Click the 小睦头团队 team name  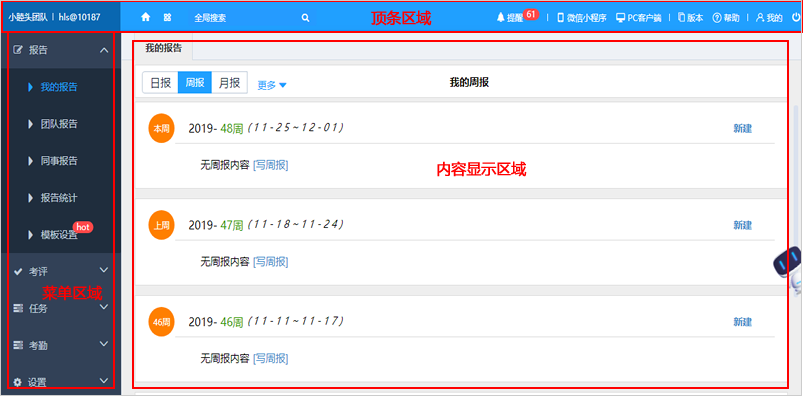click(28, 17)
